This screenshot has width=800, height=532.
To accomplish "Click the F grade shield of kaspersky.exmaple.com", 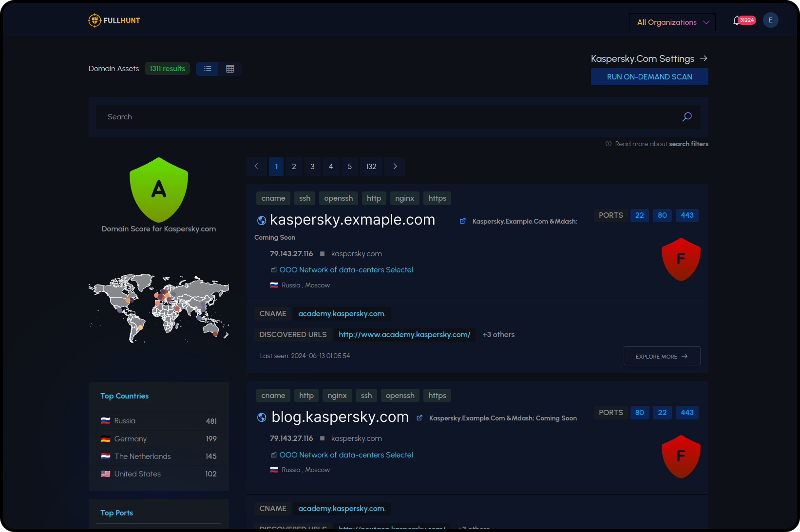I will 681,259.
